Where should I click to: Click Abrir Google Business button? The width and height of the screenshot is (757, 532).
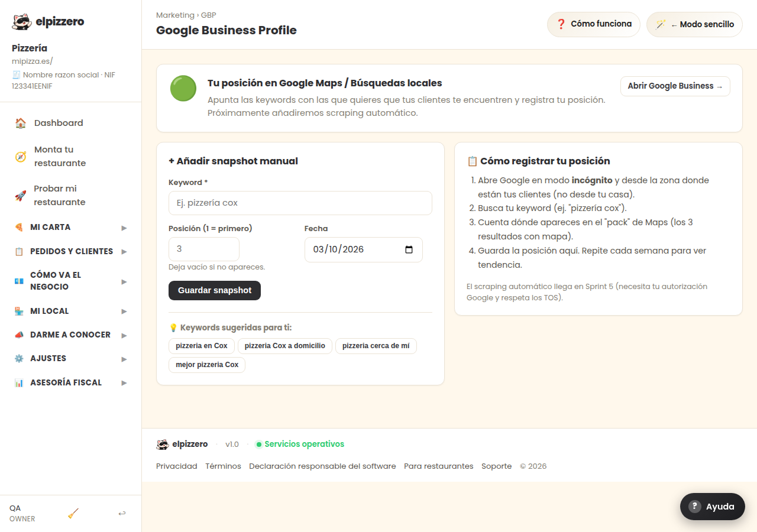(x=675, y=86)
